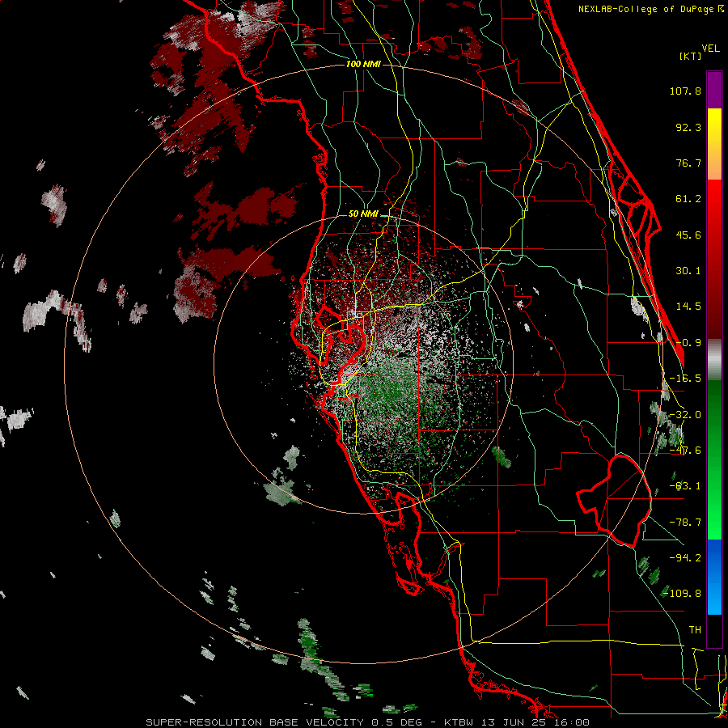Pick the yellow-orange segment of color bar
This screenshot has width=728, height=728.
[714, 144]
